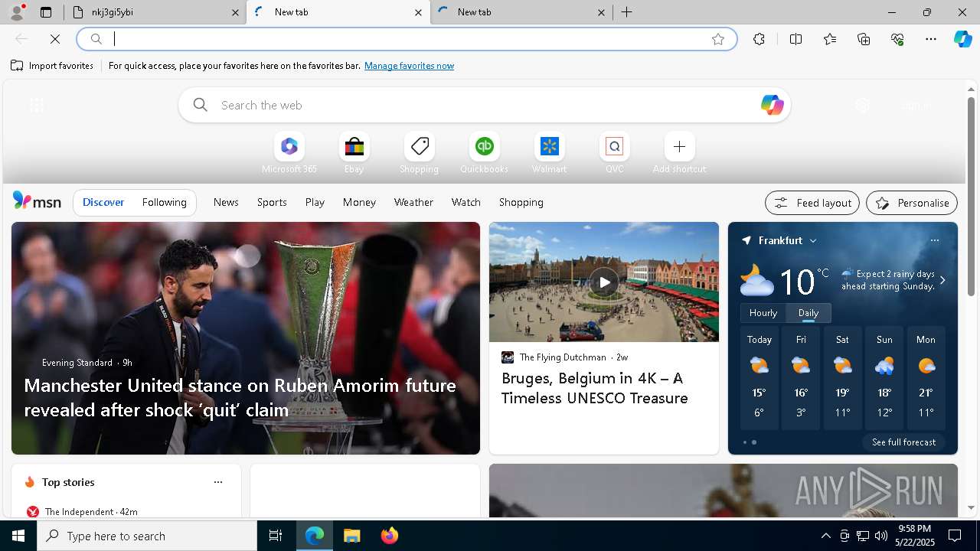
Task: Open Feed layout options
Action: pos(812,203)
